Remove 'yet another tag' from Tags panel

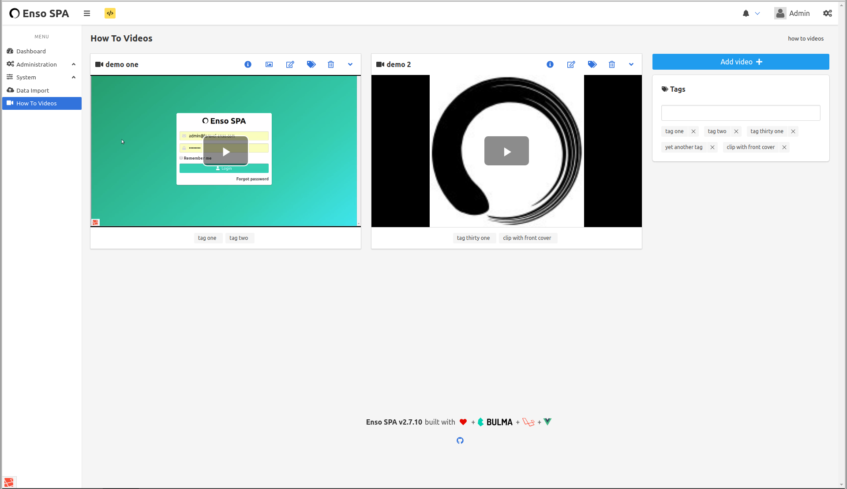(712, 147)
